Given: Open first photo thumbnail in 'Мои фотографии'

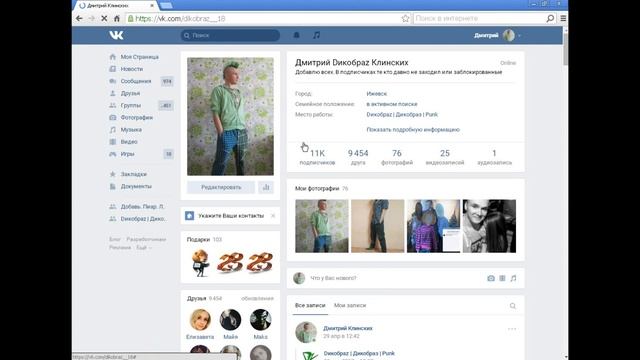Looking at the screenshot, I should 322,226.
